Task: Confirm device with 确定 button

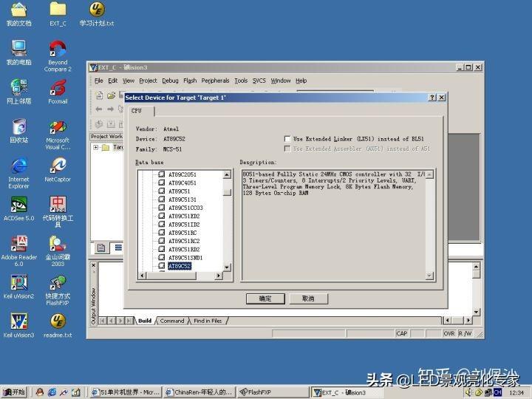Action: click(265, 299)
